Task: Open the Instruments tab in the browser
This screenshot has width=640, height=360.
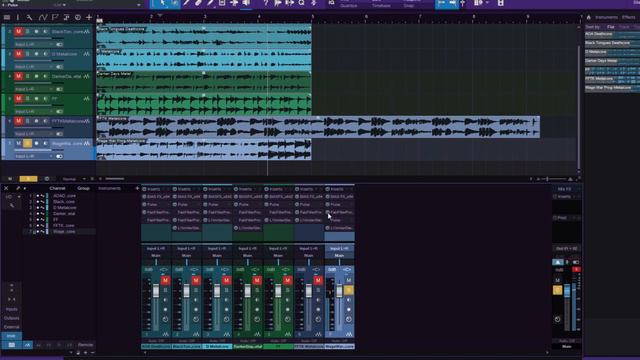Action: coord(606,17)
